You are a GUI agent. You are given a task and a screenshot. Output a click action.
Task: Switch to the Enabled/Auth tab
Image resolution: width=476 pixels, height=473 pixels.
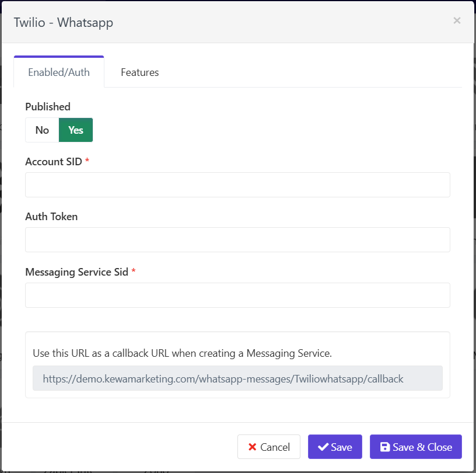point(59,72)
